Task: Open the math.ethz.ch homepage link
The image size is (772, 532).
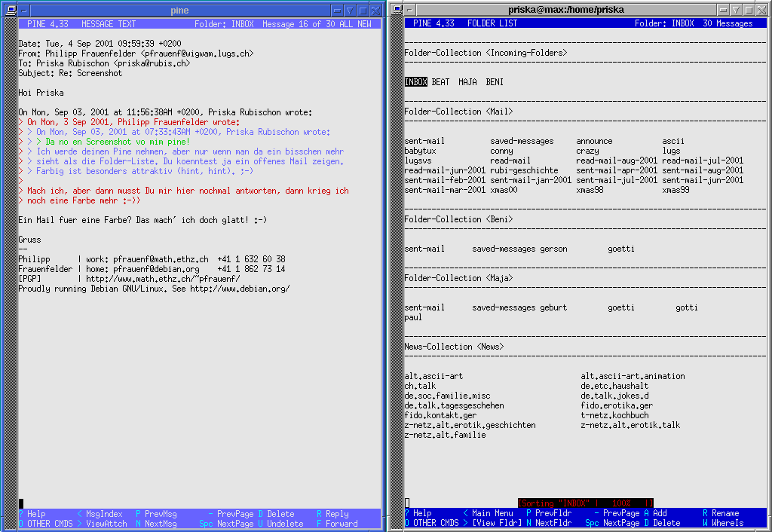Action: [163, 279]
